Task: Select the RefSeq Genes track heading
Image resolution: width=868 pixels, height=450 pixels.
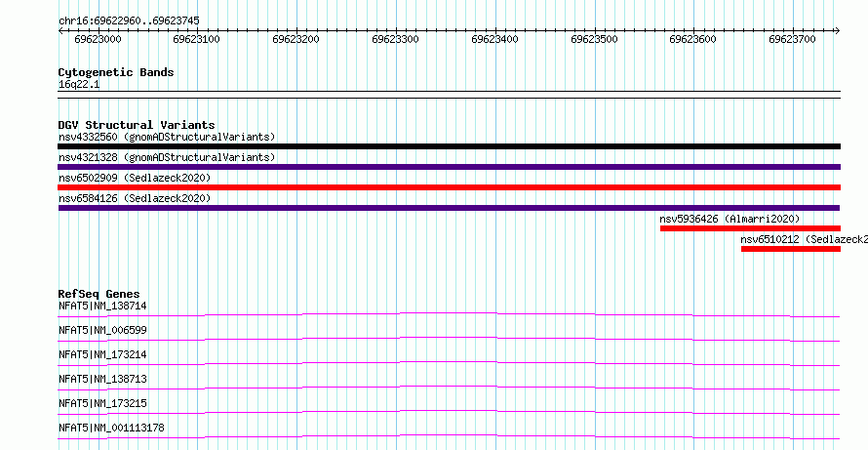Action: click(x=99, y=294)
